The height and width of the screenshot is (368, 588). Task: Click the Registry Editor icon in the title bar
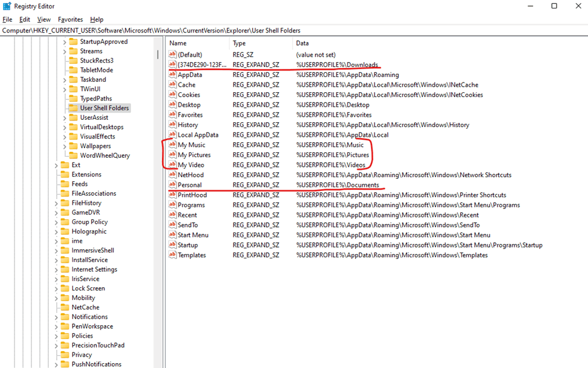click(x=7, y=6)
